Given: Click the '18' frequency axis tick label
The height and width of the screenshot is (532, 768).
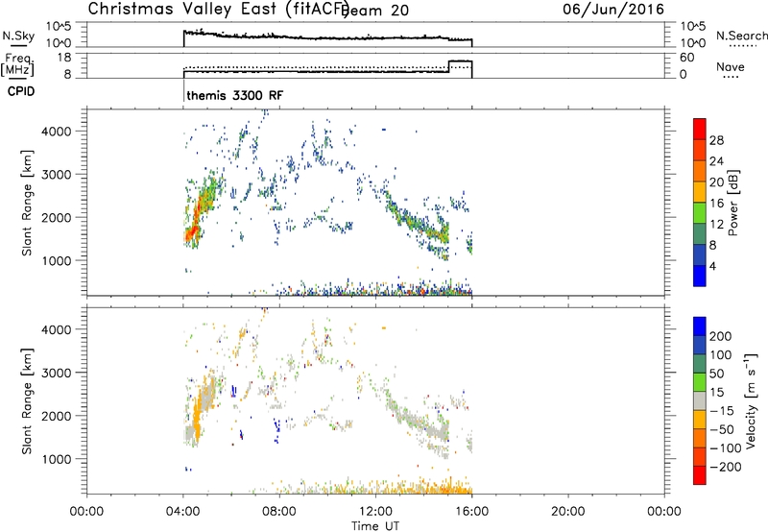Looking at the screenshot, I should coord(64,58).
